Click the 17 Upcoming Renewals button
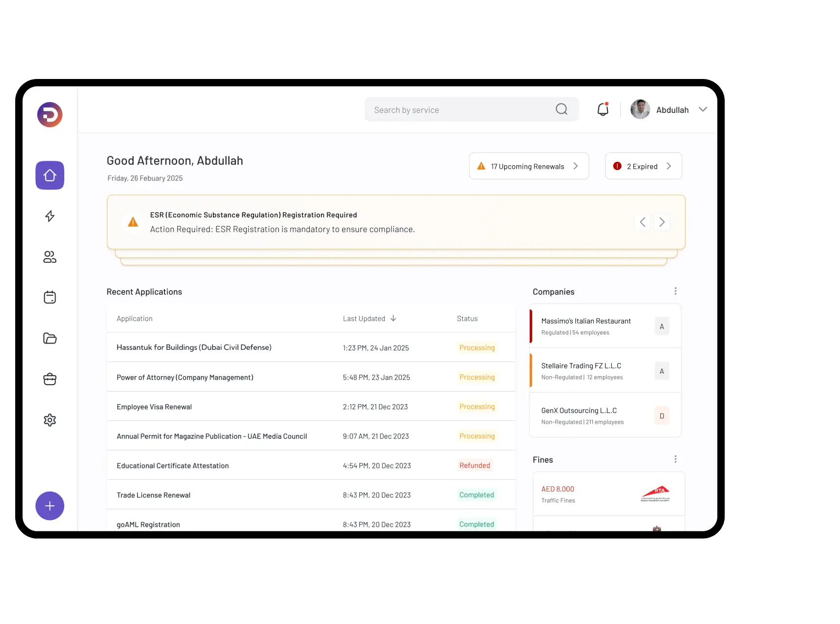 (x=528, y=166)
